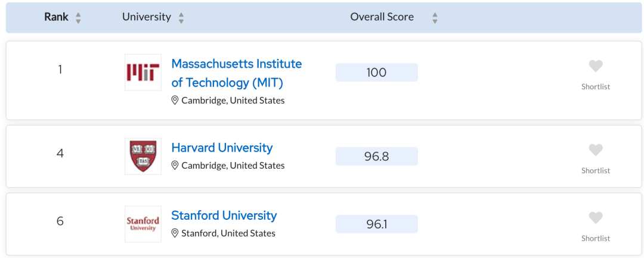Toggle the Harvard shortlist heart
The width and height of the screenshot is (644, 258).
click(596, 150)
